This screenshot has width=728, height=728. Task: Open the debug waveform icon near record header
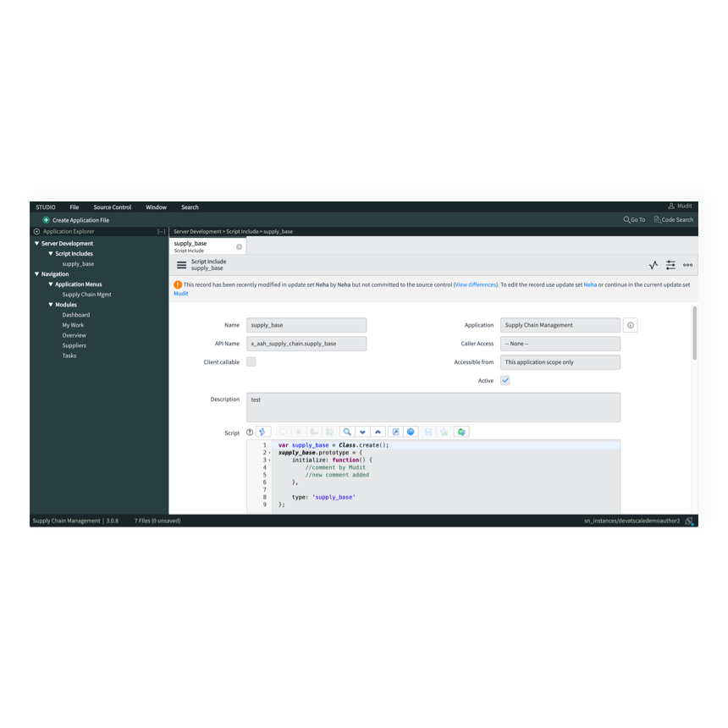653,264
